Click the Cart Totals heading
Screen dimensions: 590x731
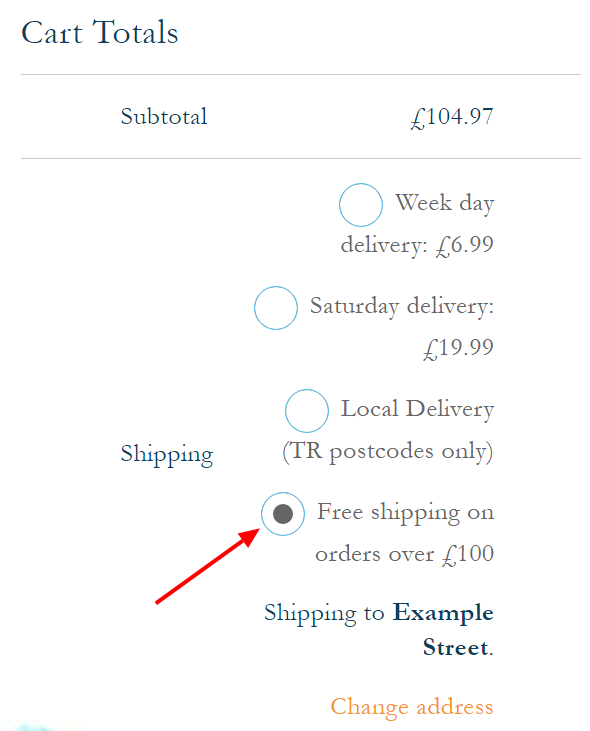click(100, 33)
